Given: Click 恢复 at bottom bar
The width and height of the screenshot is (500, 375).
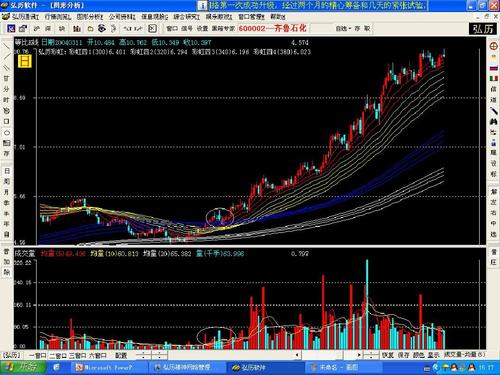Looking at the screenshot, I should [x=388, y=355].
